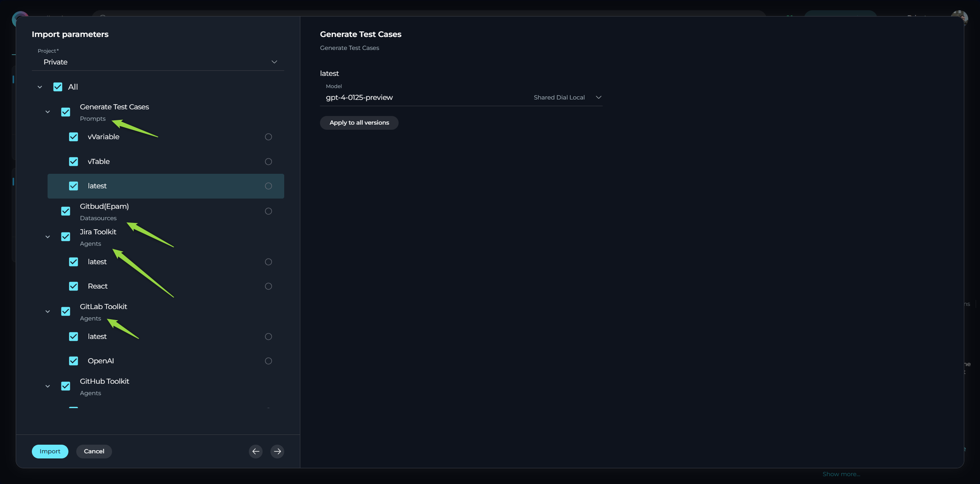Select the OpenAI version label
Screen dimensions: 980x484
click(x=101, y=361)
